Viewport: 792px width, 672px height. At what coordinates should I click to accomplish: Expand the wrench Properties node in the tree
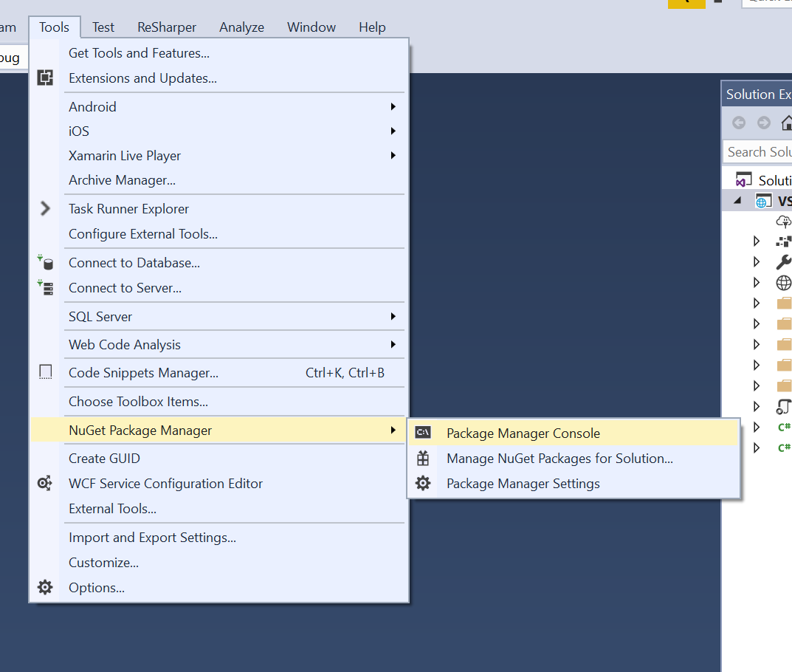click(756, 261)
